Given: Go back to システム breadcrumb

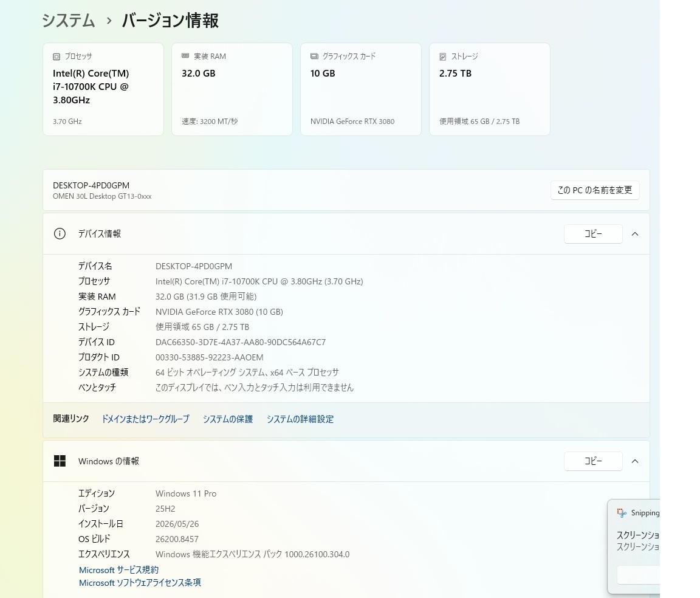Looking at the screenshot, I should click(x=68, y=21).
